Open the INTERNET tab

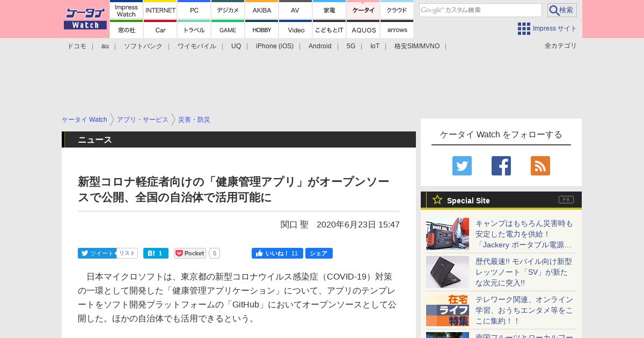point(160,10)
